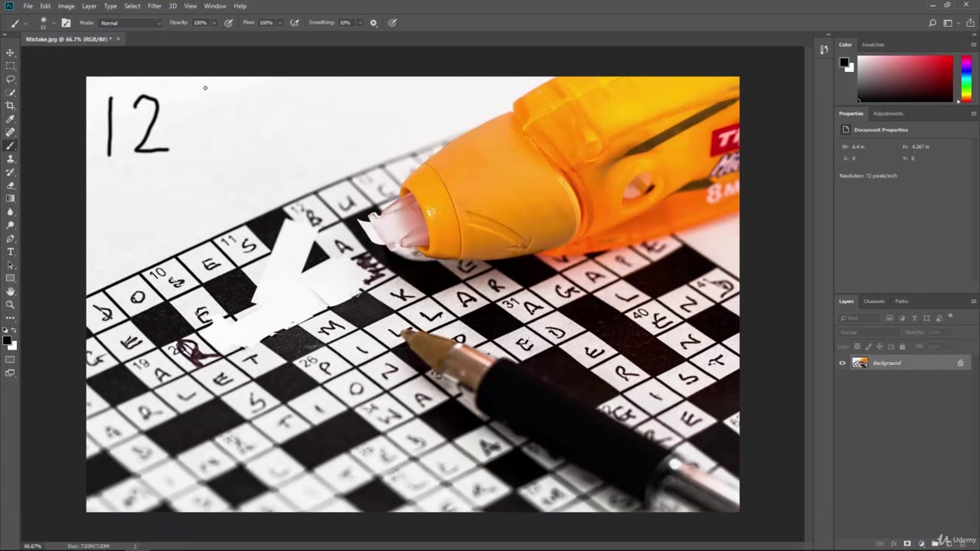Swap foreground and background colors
Image resolution: width=980 pixels, height=551 pixels.
[14, 331]
